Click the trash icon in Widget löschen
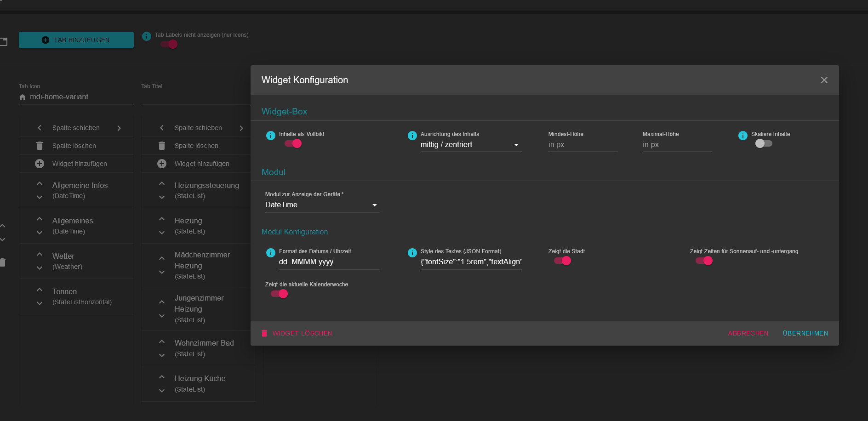Screen dimensions: 868x421 click(x=264, y=333)
